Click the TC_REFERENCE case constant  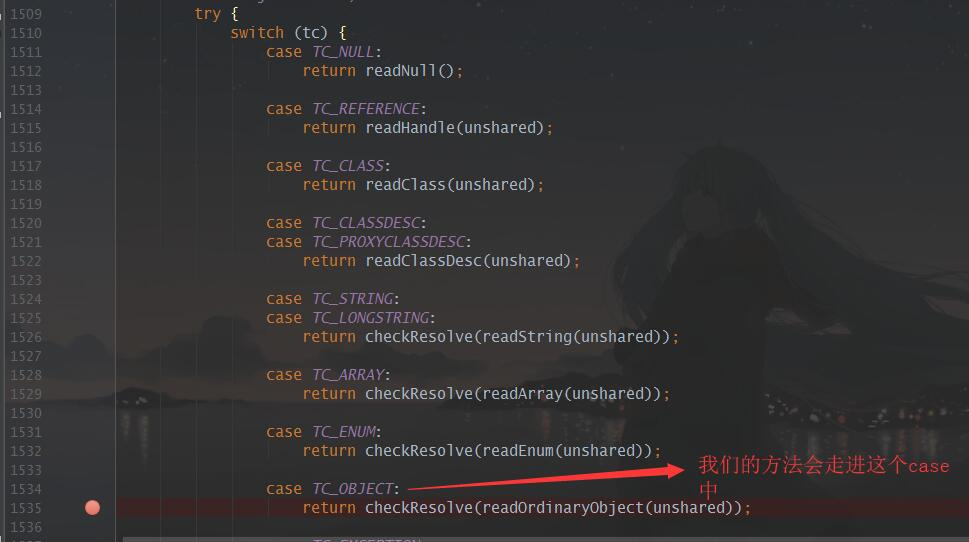(x=366, y=109)
